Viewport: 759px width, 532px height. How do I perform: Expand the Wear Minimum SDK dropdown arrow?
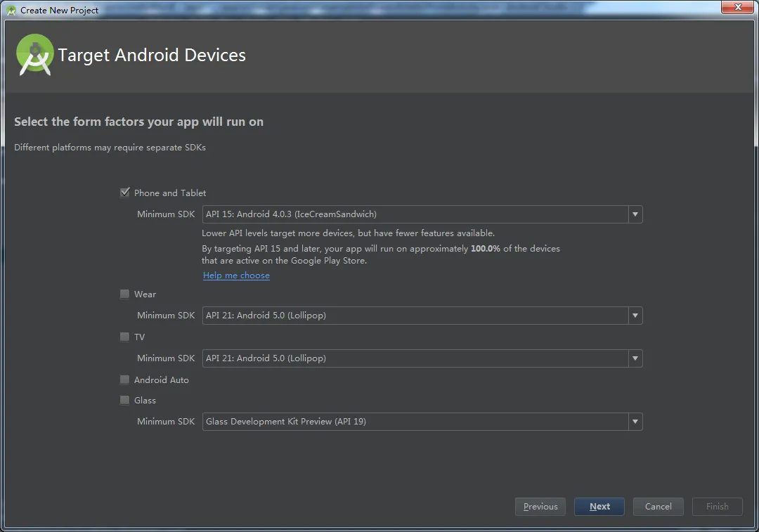635,316
